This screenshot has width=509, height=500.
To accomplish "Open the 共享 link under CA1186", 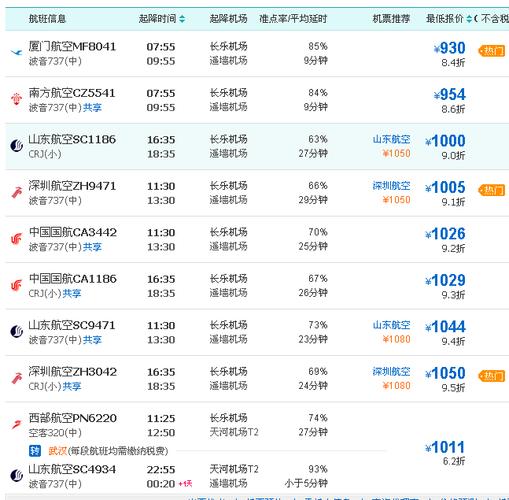I will tap(72, 293).
